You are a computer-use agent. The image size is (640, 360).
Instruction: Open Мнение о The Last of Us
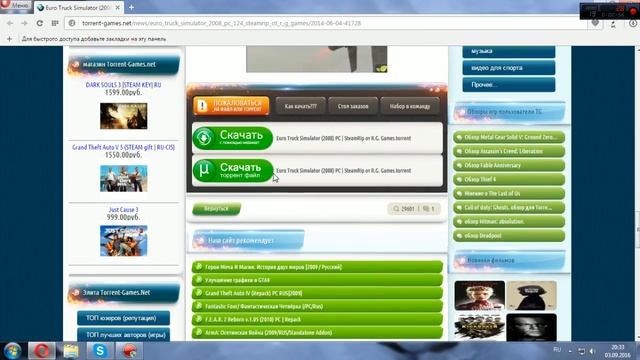point(509,193)
